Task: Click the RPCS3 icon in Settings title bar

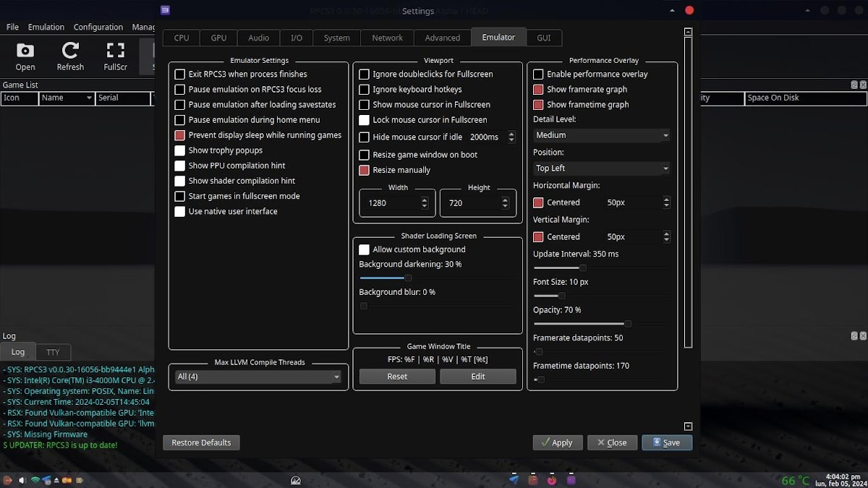Action: tap(166, 10)
